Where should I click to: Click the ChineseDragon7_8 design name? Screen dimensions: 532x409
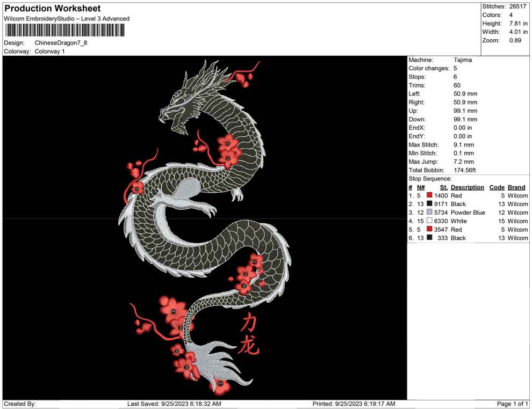coord(61,43)
